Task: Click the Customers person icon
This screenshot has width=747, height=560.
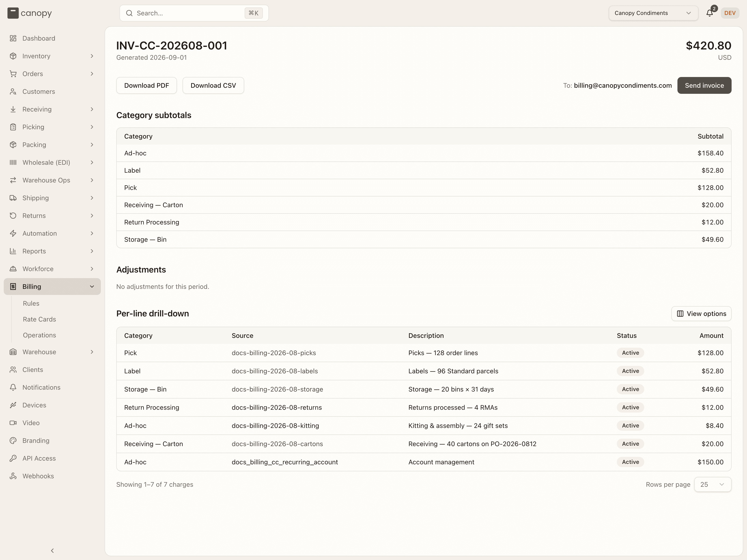Action: pos(13,91)
